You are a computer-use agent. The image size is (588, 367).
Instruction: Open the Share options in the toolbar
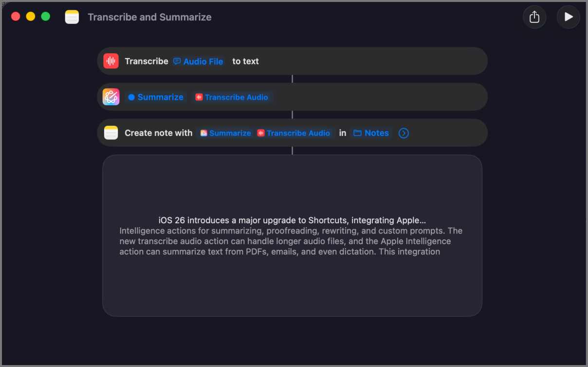534,17
